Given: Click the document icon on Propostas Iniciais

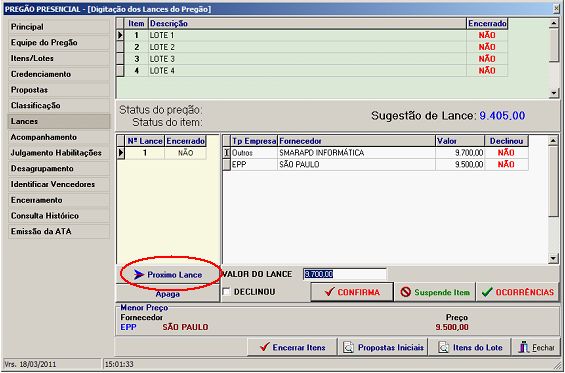Looking at the screenshot, I should coord(348,348).
